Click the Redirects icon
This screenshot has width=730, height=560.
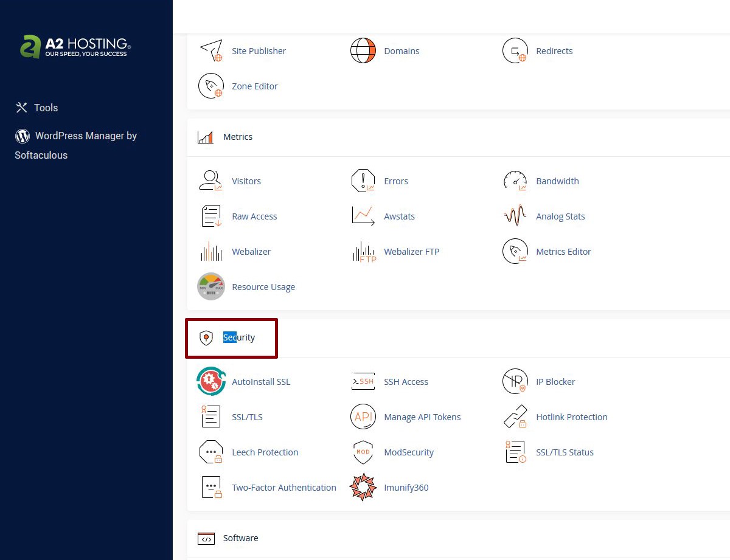click(x=515, y=51)
